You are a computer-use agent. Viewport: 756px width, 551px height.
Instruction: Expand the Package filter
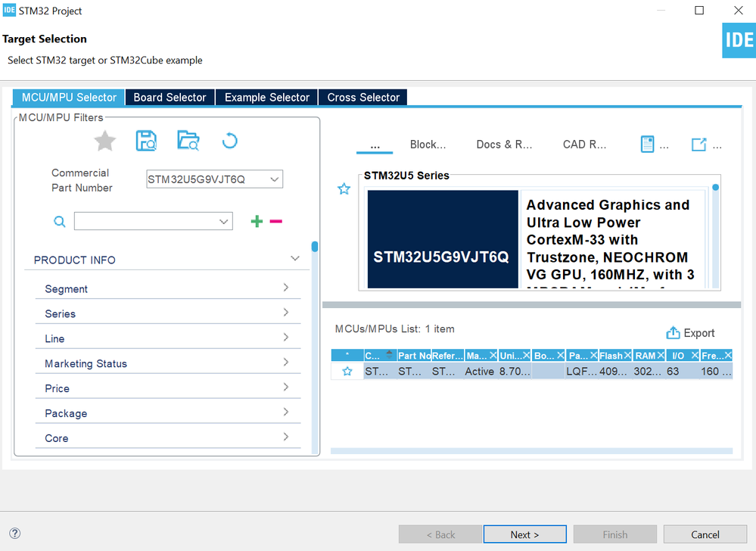click(x=285, y=412)
